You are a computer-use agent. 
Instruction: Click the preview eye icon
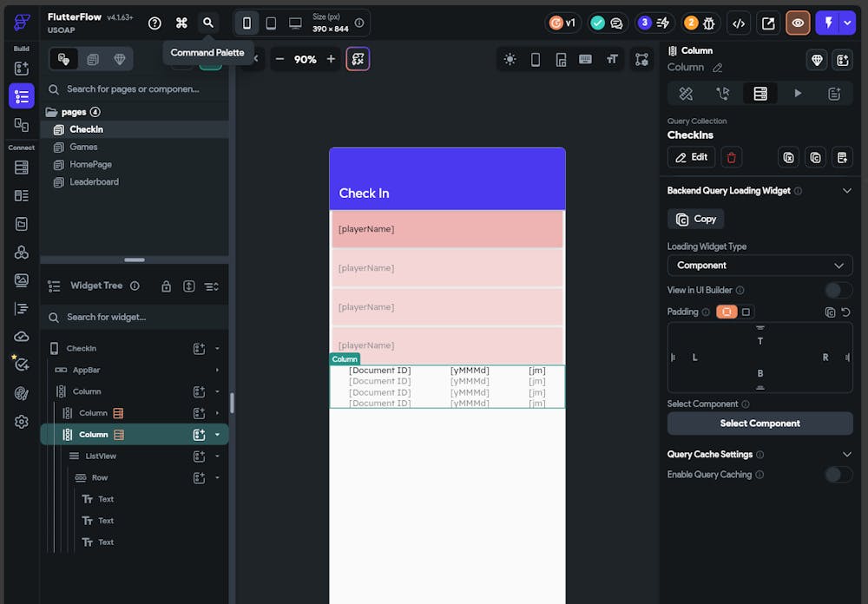click(798, 23)
